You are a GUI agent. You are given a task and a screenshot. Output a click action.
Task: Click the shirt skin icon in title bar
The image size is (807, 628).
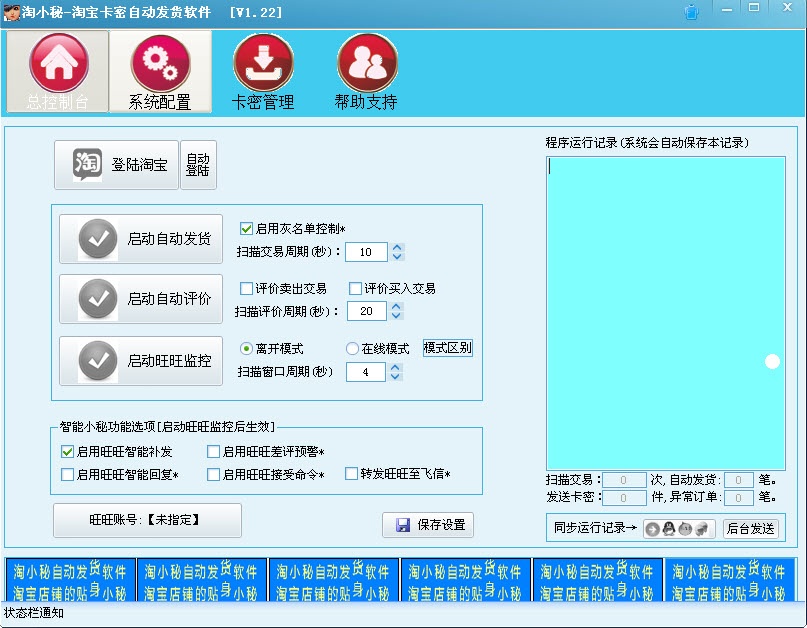[x=692, y=12]
